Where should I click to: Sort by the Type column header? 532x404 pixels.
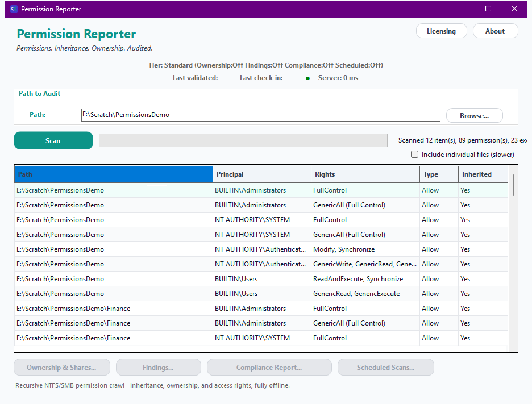pos(439,174)
